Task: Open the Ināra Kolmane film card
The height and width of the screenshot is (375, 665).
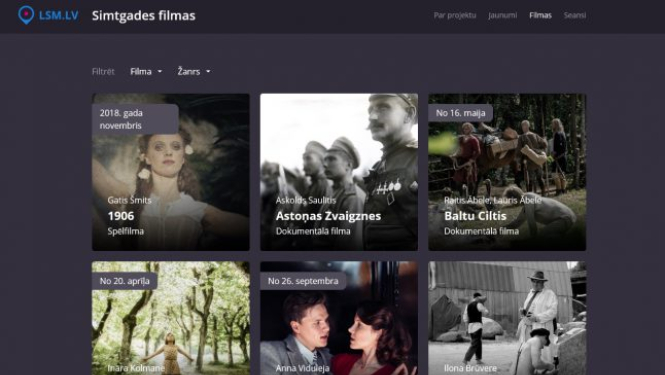Action: pos(170,318)
